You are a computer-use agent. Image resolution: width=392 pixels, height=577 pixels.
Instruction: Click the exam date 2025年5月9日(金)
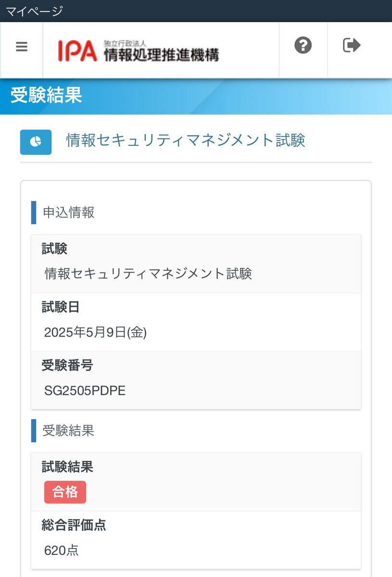tap(95, 332)
